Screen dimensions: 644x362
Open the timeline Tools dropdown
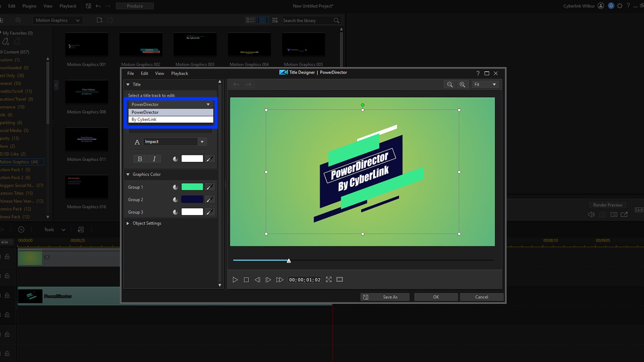pyautogui.click(x=54, y=229)
